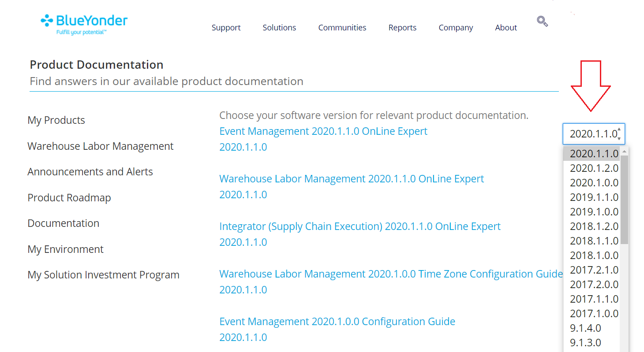This screenshot has width=644, height=352.
Task: Open Warehouse Labor Management OnLine Expert link
Action: click(x=351, y=179)
